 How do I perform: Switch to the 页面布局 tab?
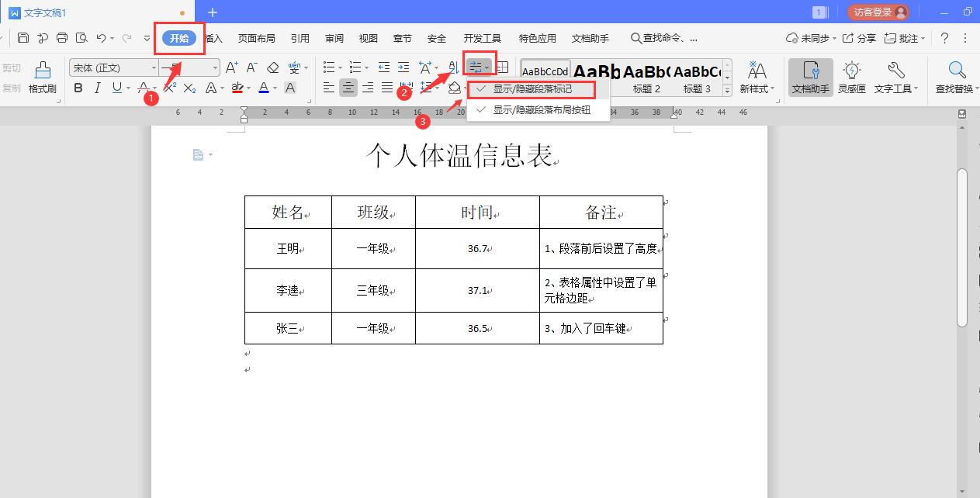click(256, 38)
